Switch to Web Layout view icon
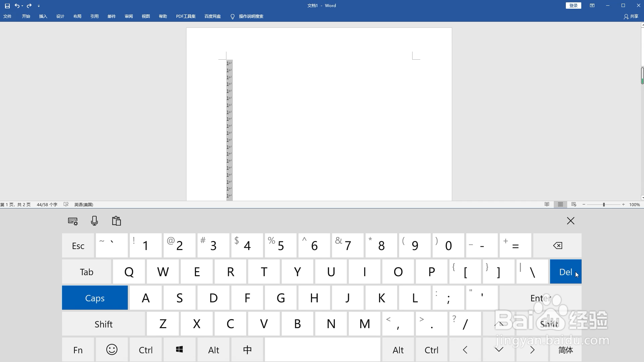Viewport: 644px width, 362px height. 574,204
